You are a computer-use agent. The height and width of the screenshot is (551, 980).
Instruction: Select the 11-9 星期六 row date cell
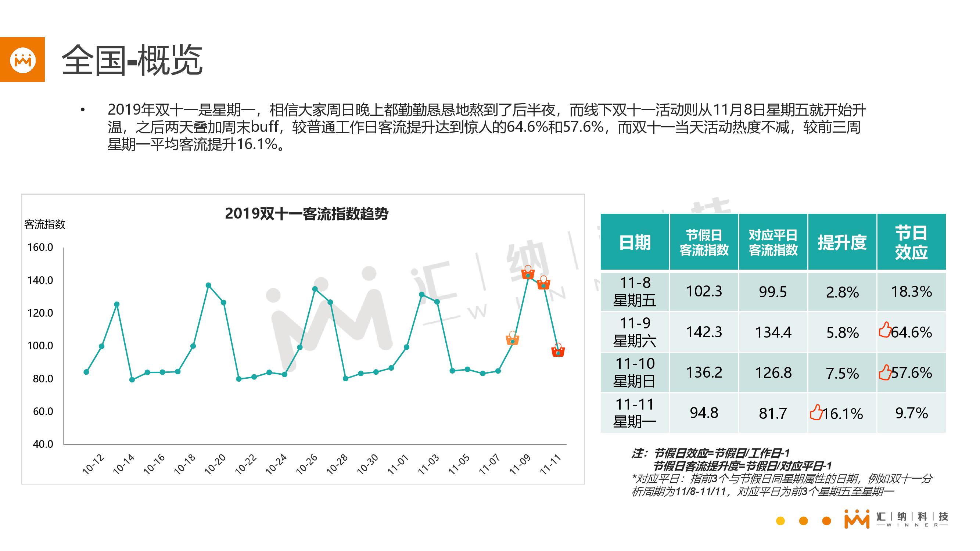(x=635, y=332)
